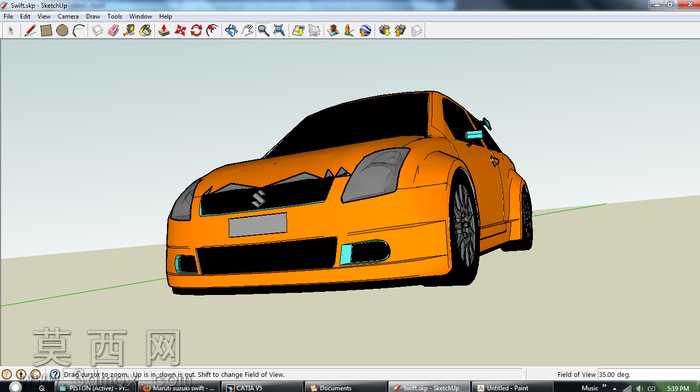Preview model in Google Earth icon
The height and width of the screenshot is (392, 700).
[365, 30]
